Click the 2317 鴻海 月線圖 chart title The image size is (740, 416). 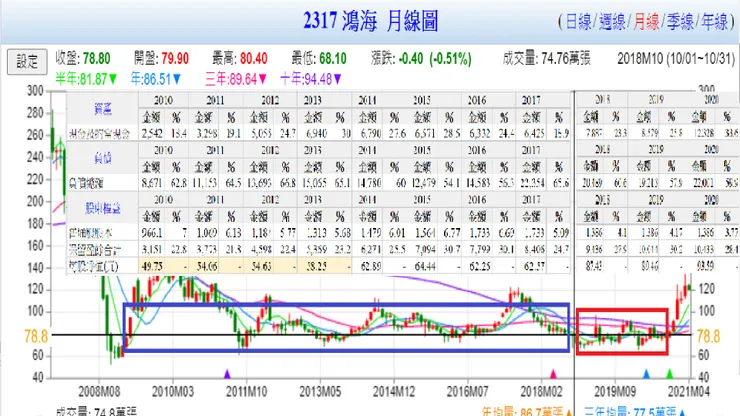click(370, 21)
